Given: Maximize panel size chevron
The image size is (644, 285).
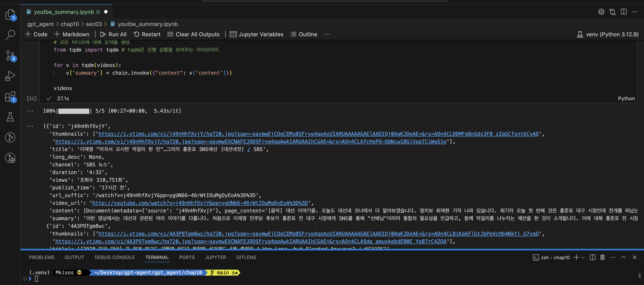Looking at the screenshot, I should tap(624, 257).
